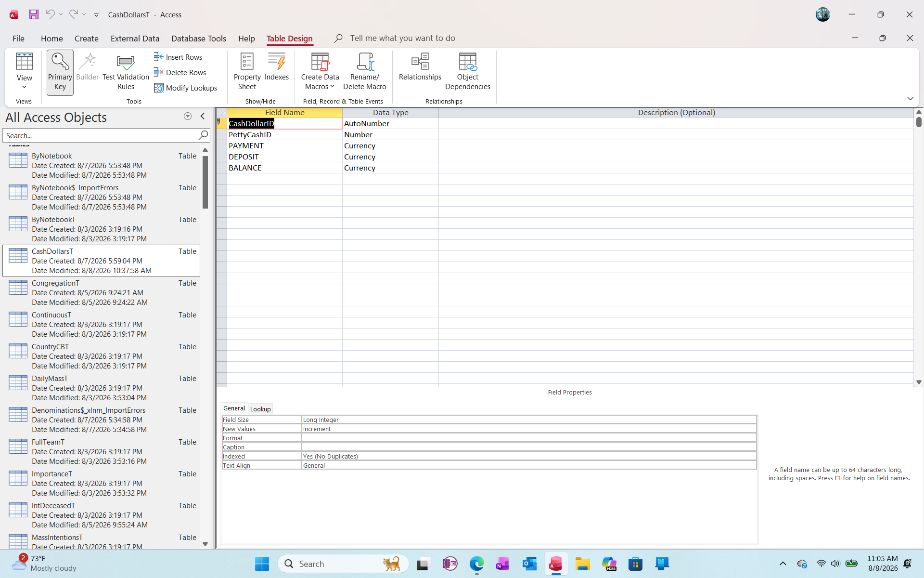Click the Save icon in quick access toolbar
This screenshot has width=924, height=578.
(34, 14)
